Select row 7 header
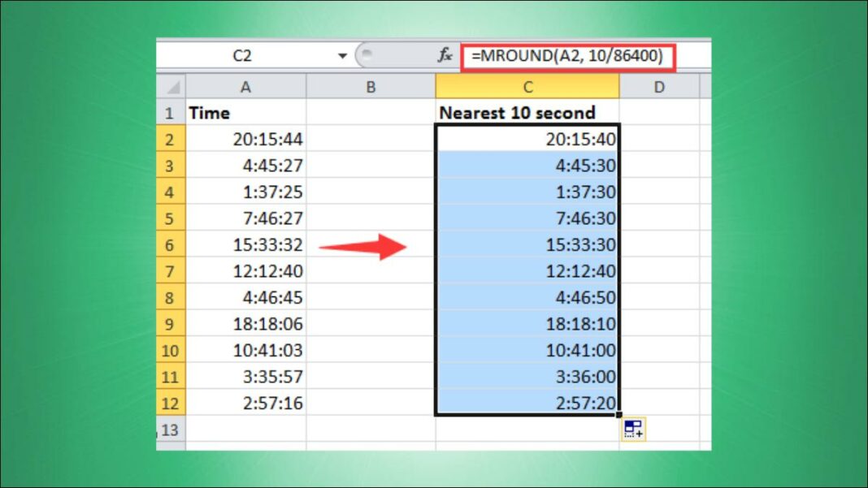Image resolution: width=868 pixels, height=488 pixels. point(171,271)
